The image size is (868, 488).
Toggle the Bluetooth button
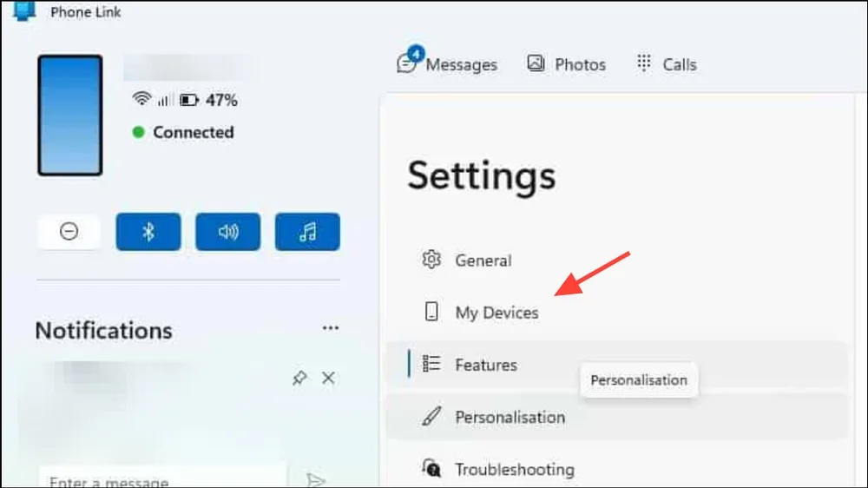pyautogui.click(x=148, y=232)
